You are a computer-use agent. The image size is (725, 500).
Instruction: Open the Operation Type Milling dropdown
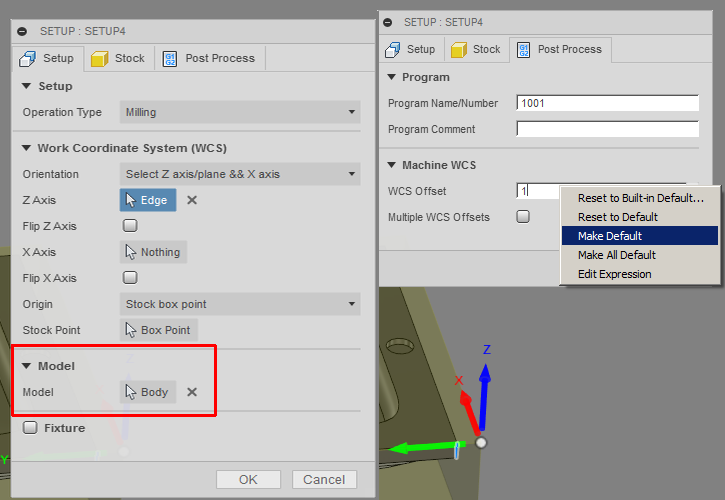point(240,112)
